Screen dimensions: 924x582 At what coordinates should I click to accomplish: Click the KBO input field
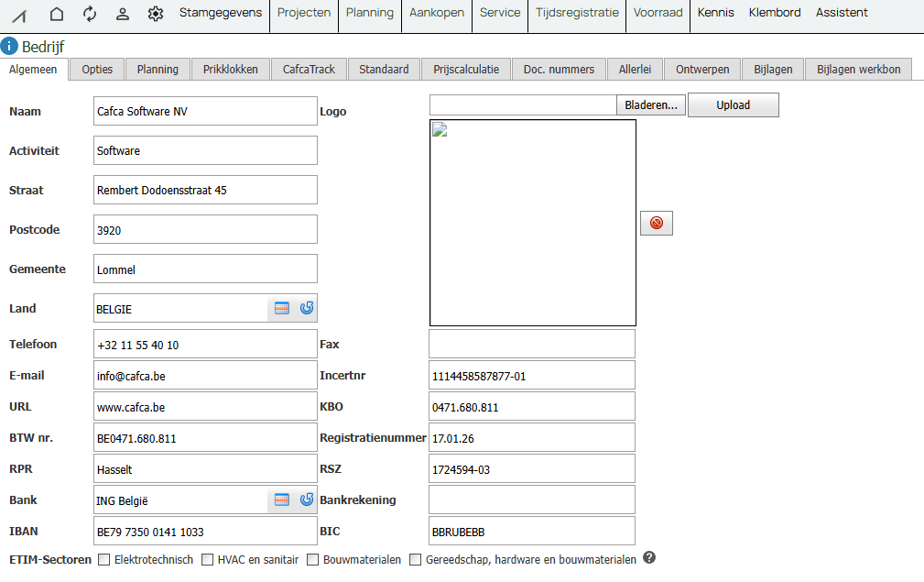[532, 407]
